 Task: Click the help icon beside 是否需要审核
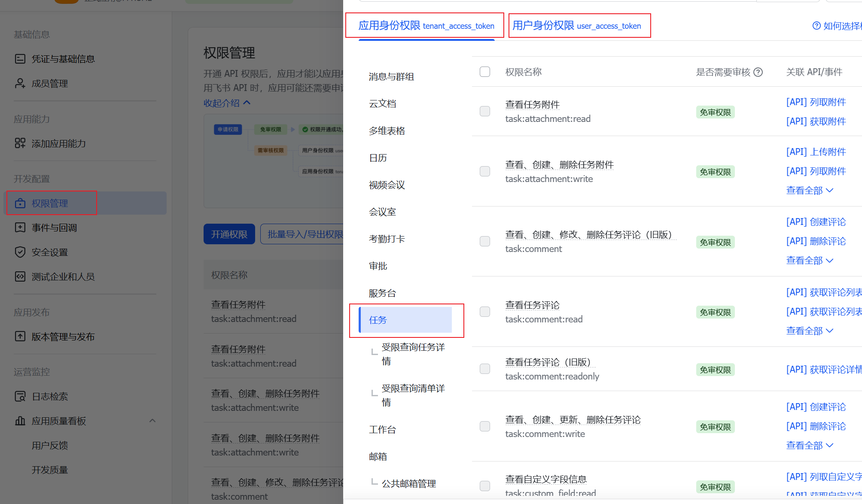pos(758,72)
